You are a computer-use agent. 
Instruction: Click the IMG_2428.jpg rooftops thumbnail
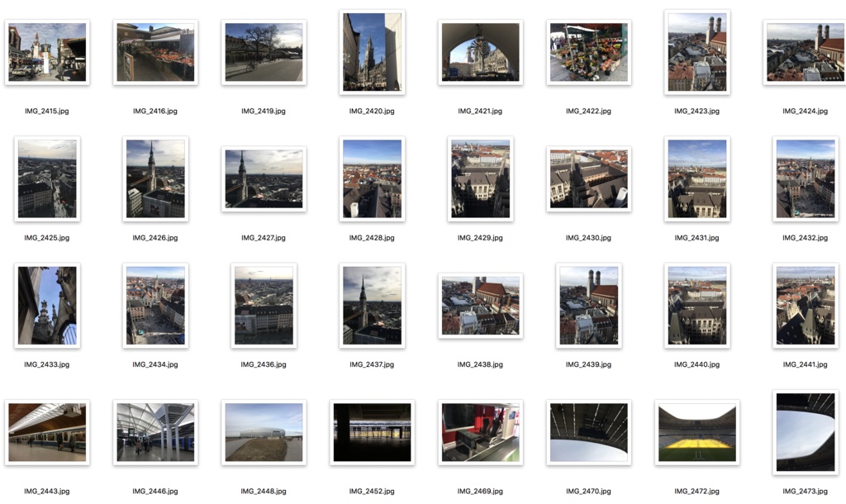click(x=373, y=178)
